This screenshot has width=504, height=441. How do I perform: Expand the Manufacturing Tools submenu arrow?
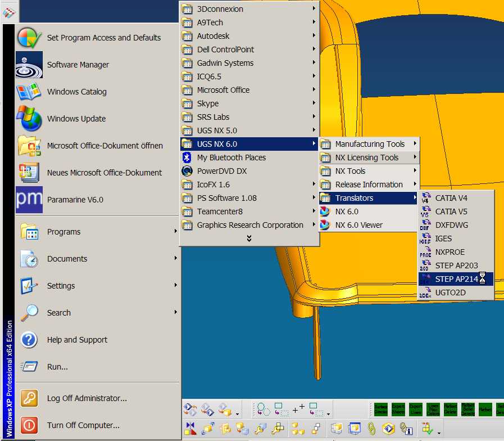pyautogui.click(x=415, y=143)
